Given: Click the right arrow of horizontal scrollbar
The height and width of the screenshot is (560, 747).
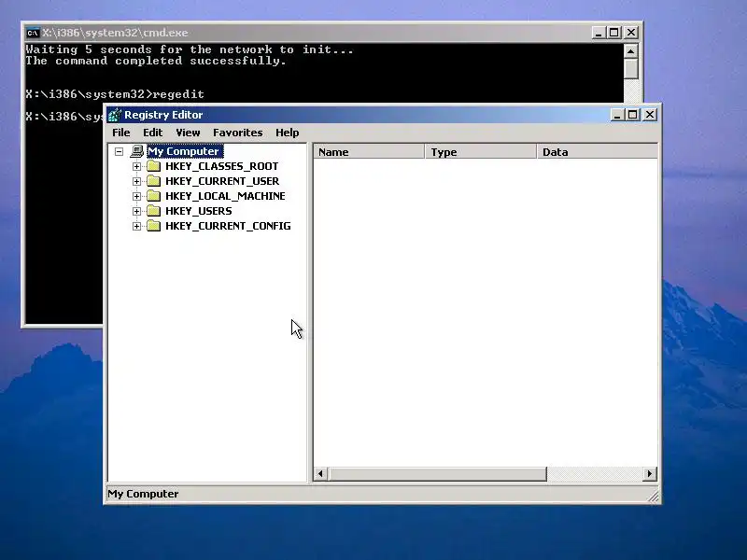Looking at the screenshot, I should 649,474.
